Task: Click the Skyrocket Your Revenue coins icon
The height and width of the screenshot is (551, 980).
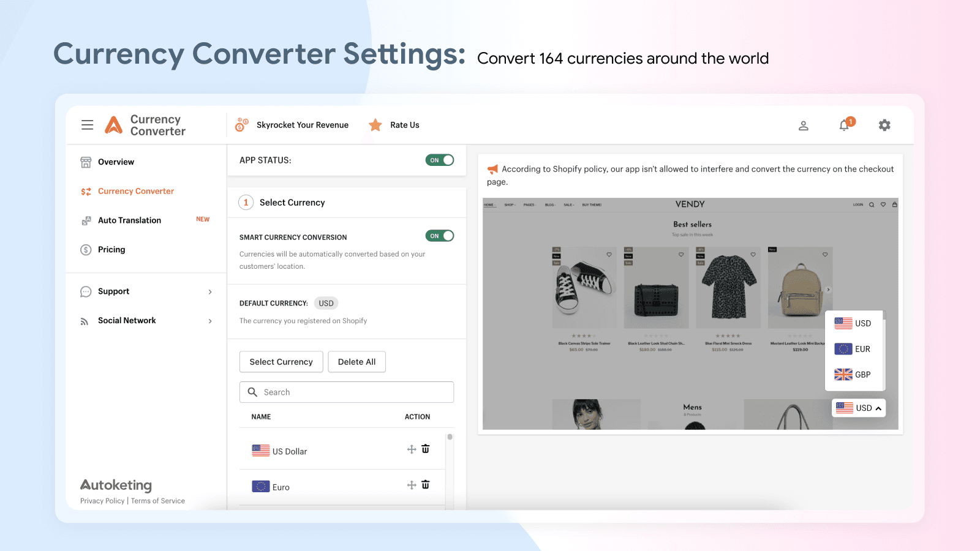Action: 242,125
